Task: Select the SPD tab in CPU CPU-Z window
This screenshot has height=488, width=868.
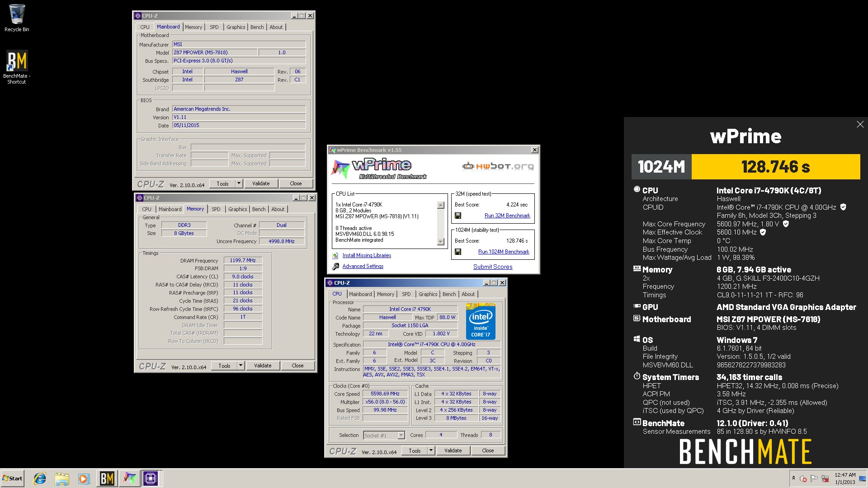Action: pos(406,294)
